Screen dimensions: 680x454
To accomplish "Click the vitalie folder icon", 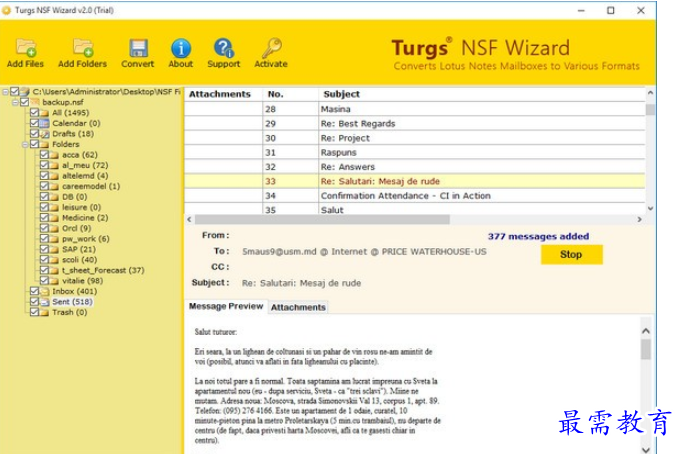I will tap(55, 281).
